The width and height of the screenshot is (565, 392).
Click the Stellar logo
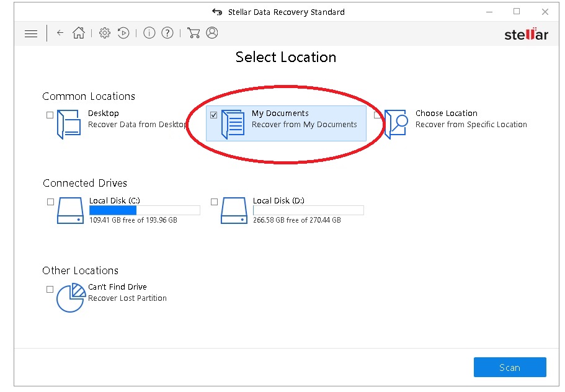[x=526, y=34]
